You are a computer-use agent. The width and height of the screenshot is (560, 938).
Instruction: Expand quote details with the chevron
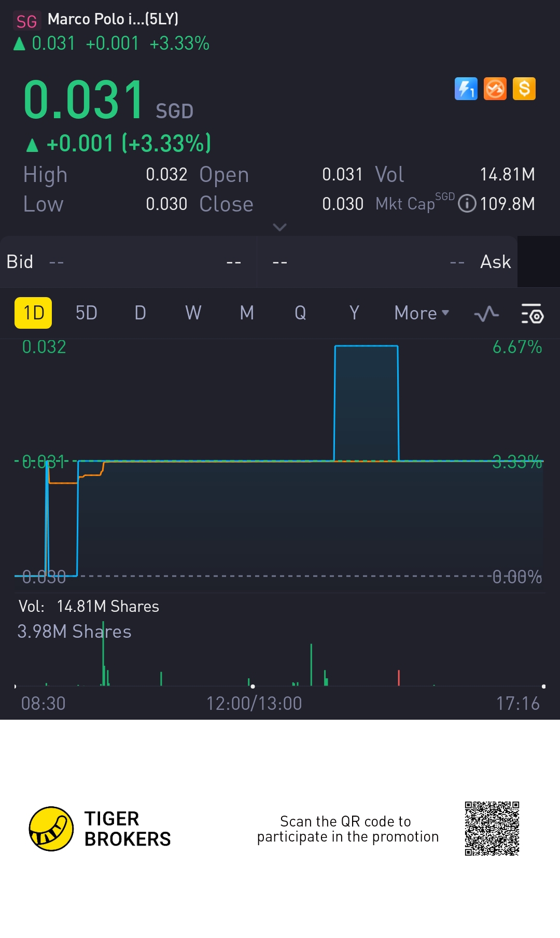[x=279, y=227]
